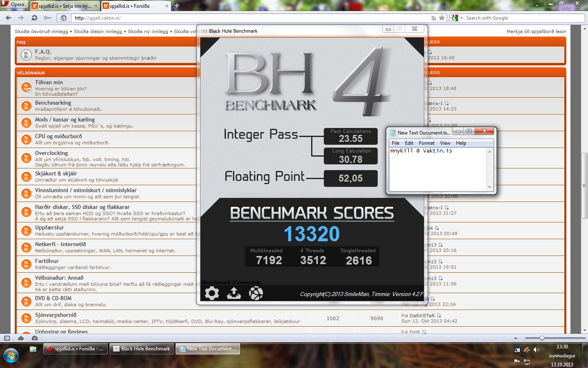Adjust the Opera zoom slider
Screen dimensions: 588x368
click(542, 338)
